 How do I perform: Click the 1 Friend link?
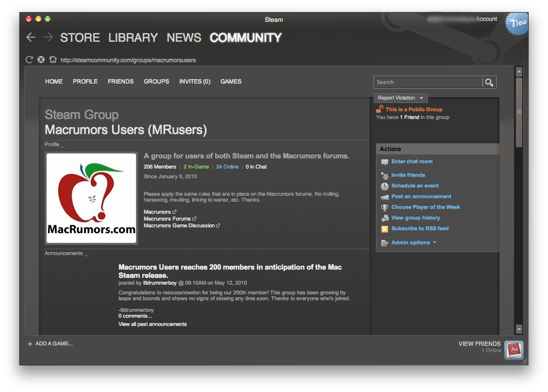409,118
